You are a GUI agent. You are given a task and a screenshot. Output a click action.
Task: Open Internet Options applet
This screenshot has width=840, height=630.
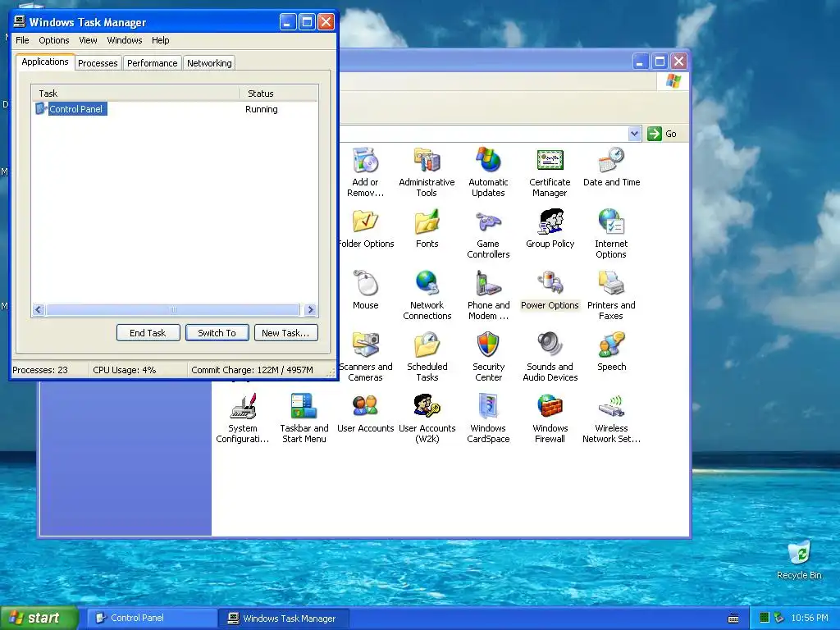click(611, 234)
